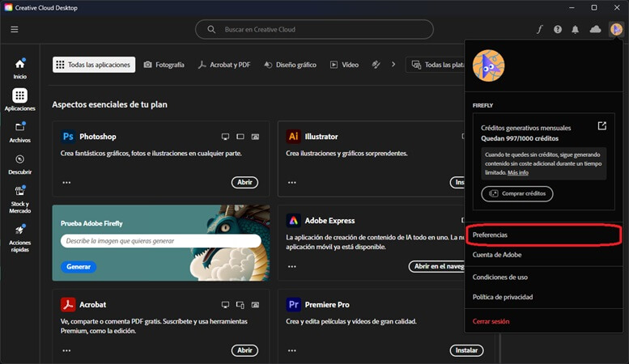Click the Firefly image description field
The width and height of the screenshot is (629, 364).
pyautogui.click(x=161, y=241)
